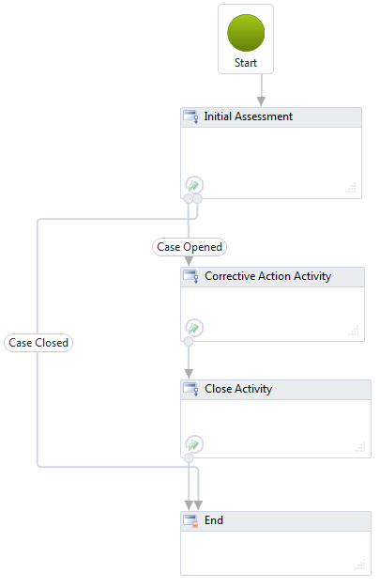This screenshot has height=588, width=380.
Task: Select the Case Opened transition label
Action: click(x=190, y=247)
